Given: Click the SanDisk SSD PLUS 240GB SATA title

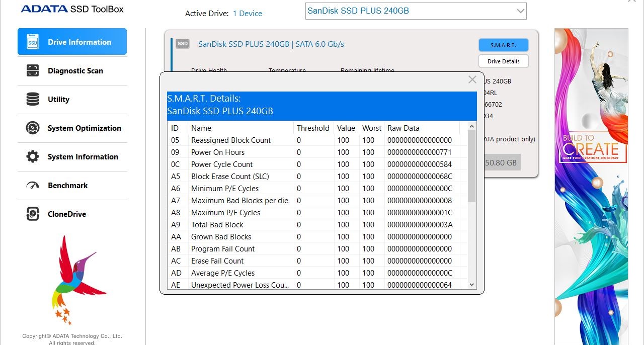Looking at the screenshot, I should click(271, 44).
